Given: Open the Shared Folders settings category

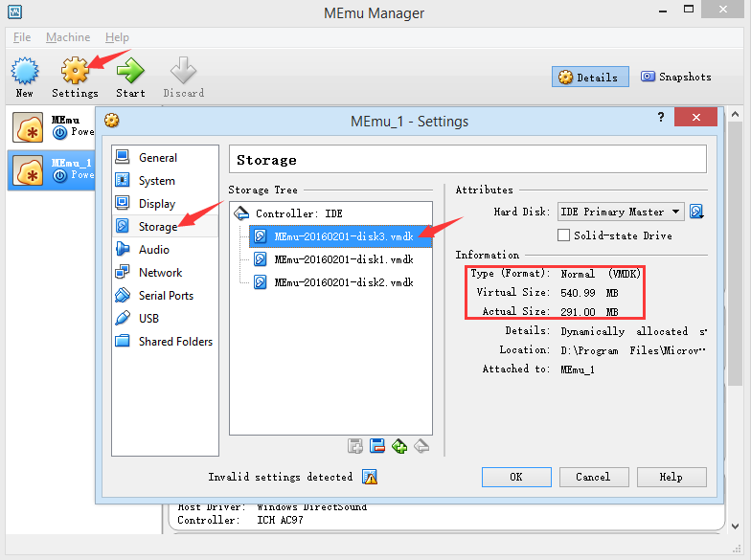Looking at the screenshot, I should click(175, 342).
